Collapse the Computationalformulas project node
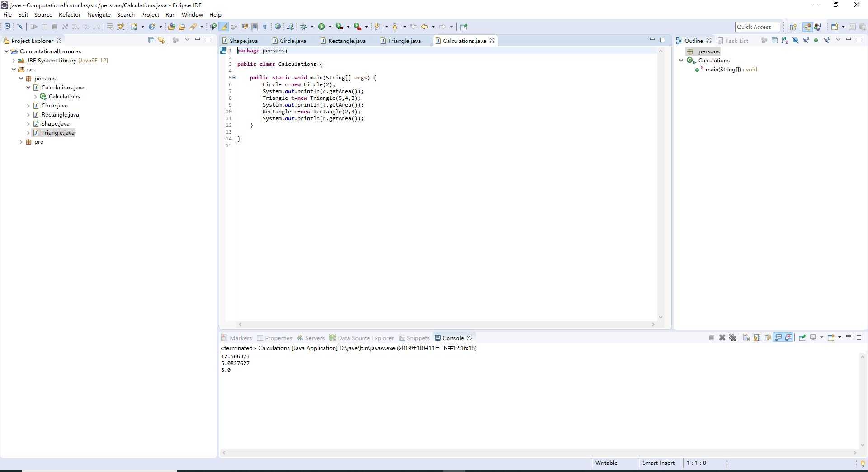 [6, 51]
